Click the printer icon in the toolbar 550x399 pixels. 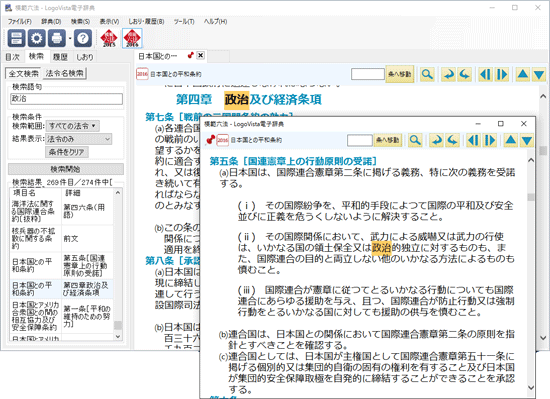[x=56, y=38]
